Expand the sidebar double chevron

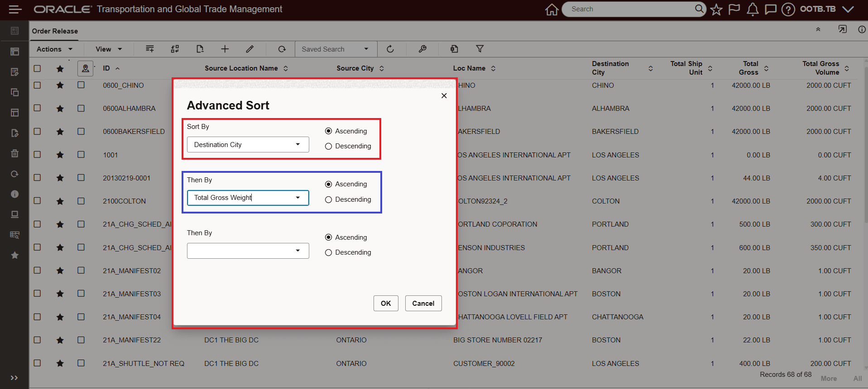14,378
